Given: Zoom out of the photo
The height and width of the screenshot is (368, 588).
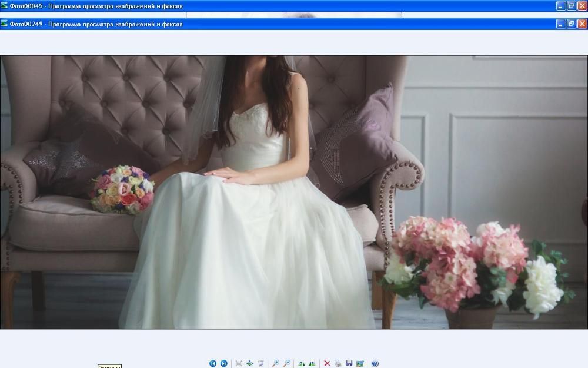Looking at the screenshot, I should pyautogui.click(x=286, y=363).
